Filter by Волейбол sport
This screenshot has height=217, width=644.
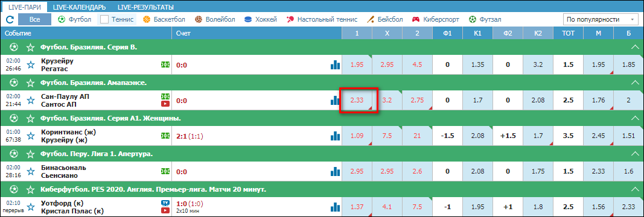215,19
